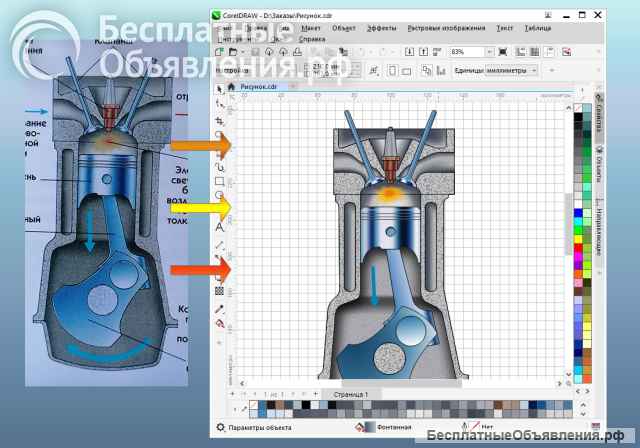This screenshot has height=448, width=640.
Task: Select the Rectangle tool
Action: (220, 181)
